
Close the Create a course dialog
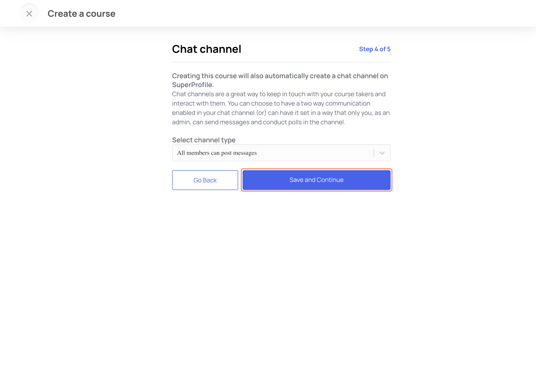tap(29, 14)
